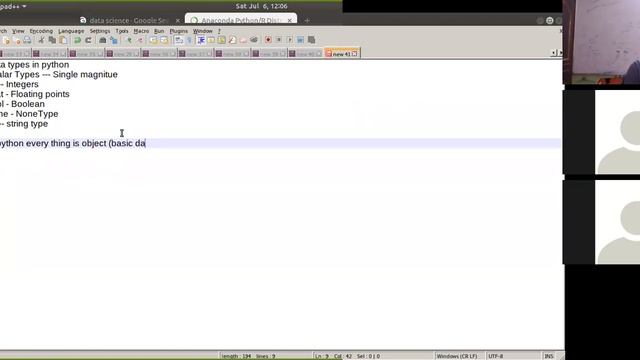Screen dimensions: 640x360
Task: Open the clock showing Sat Jul 6, 12:06
Action: tap(261, 6)
